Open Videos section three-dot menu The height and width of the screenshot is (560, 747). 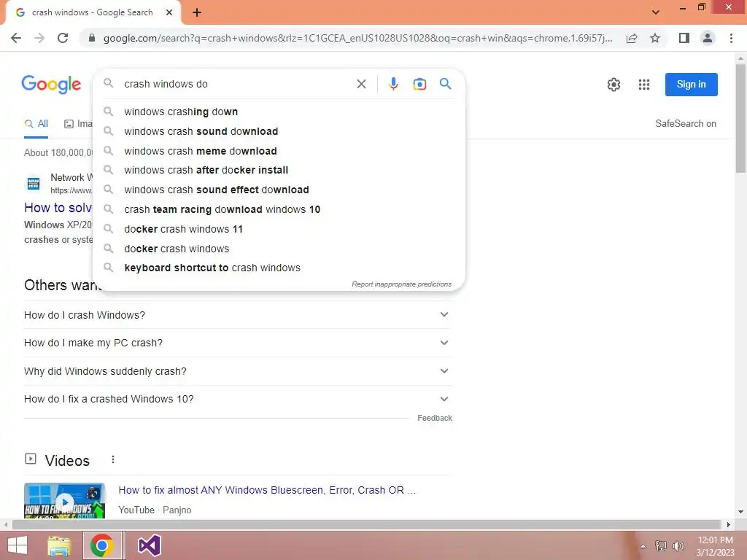pyautogui.click(x=113, y=459)
